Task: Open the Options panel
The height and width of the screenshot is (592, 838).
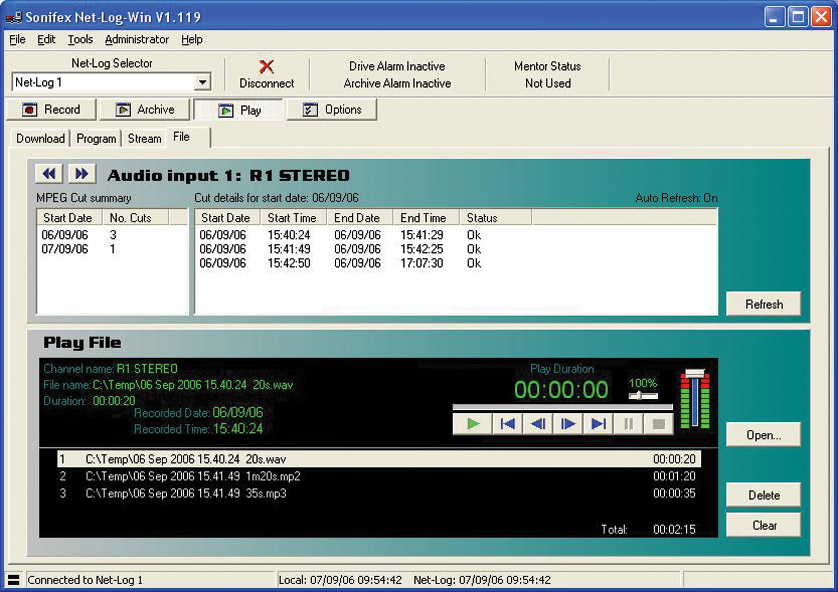Action: point(332,110)
